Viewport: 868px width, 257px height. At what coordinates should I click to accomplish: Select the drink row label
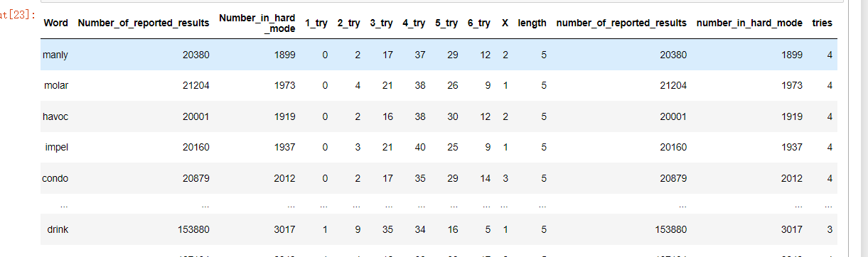[x=58, y=229]
